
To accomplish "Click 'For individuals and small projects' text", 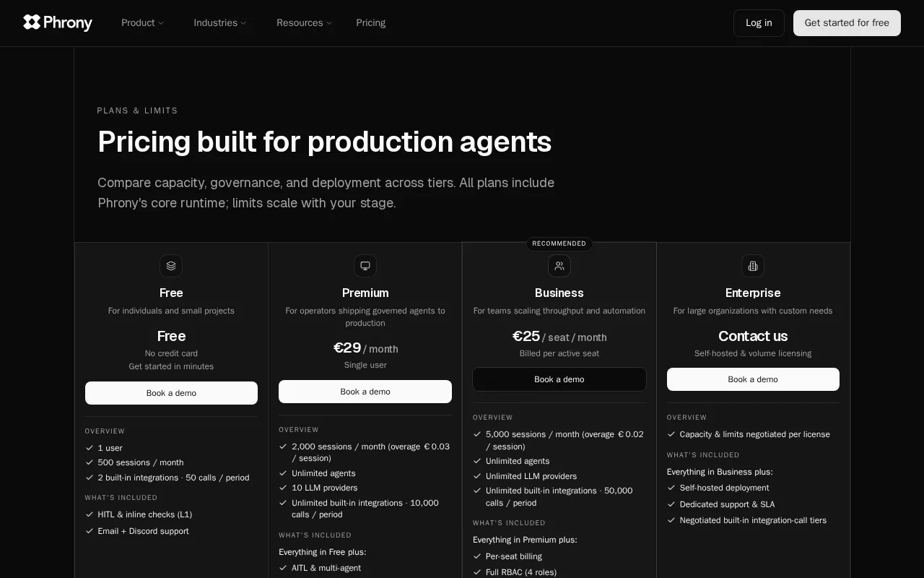I will 171,311.
